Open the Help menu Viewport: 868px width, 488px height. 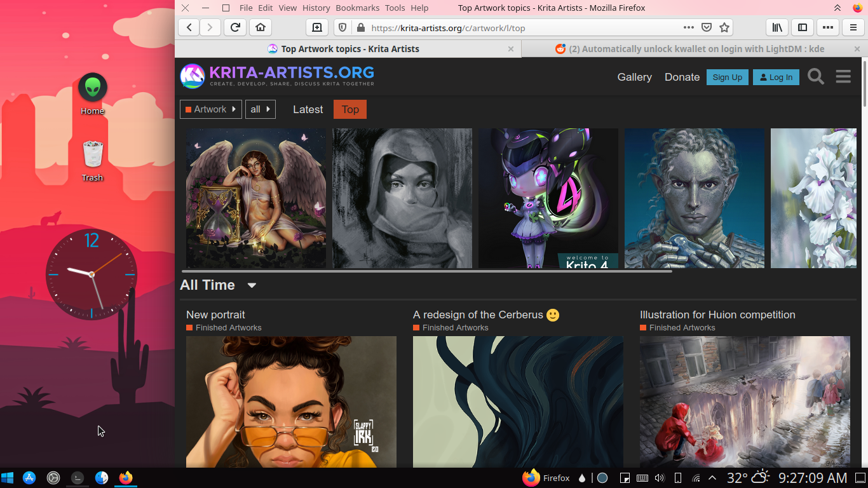[419, 8]
